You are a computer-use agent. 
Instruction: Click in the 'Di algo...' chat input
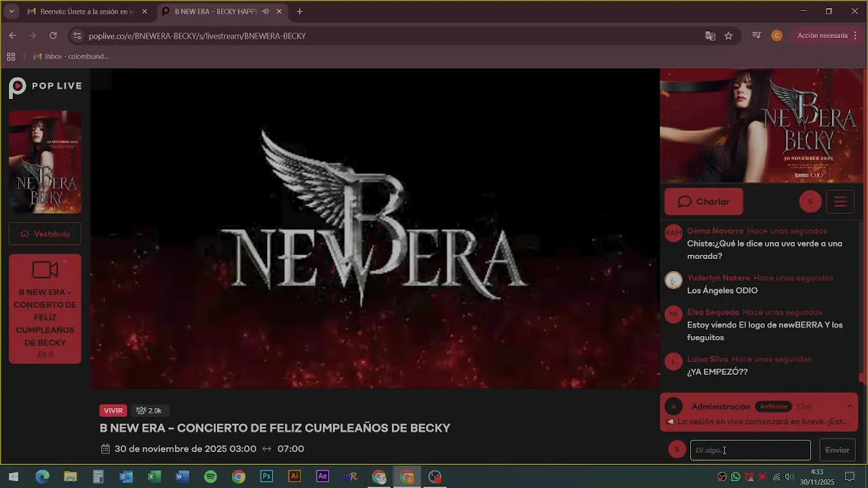pyautogui.click(x=750, y=450)
